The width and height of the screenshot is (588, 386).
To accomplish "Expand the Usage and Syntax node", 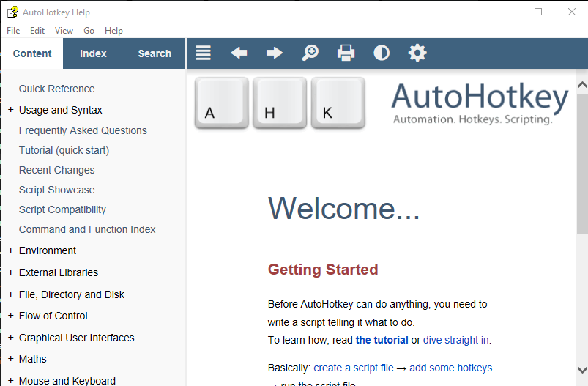I will (10, 110).
